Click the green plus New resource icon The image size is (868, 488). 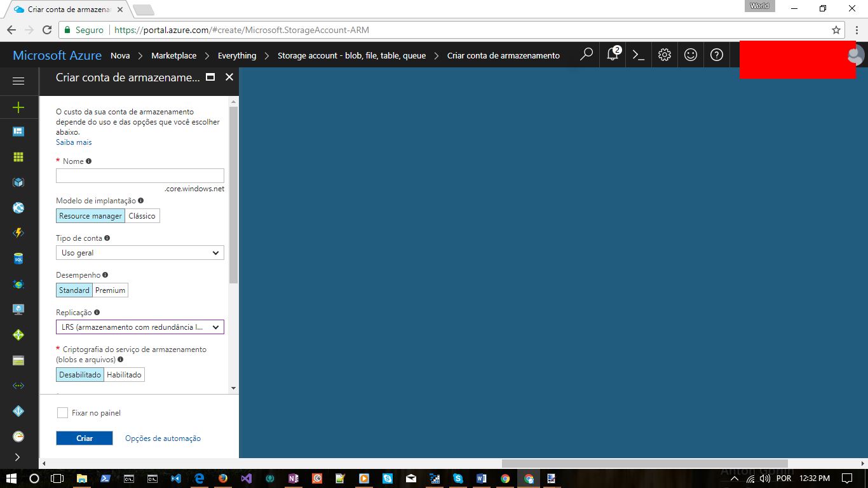click(18, 107)
